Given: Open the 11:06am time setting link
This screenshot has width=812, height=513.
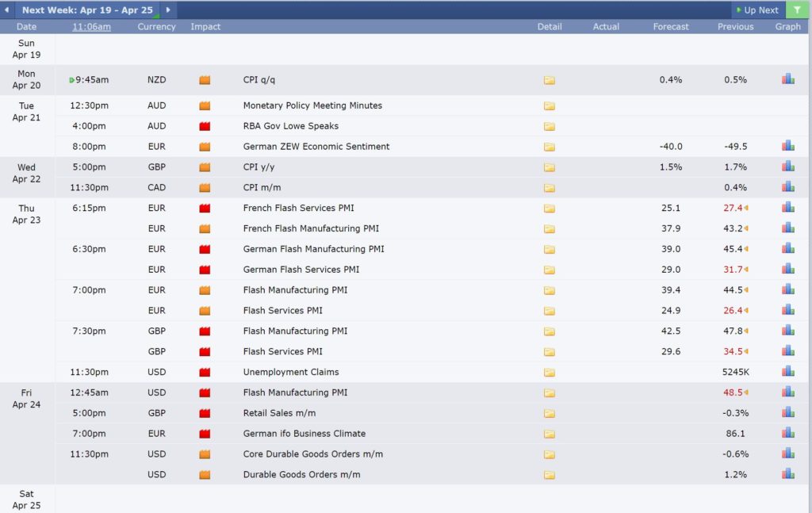Looking at the screenshot, I should 91,26.
